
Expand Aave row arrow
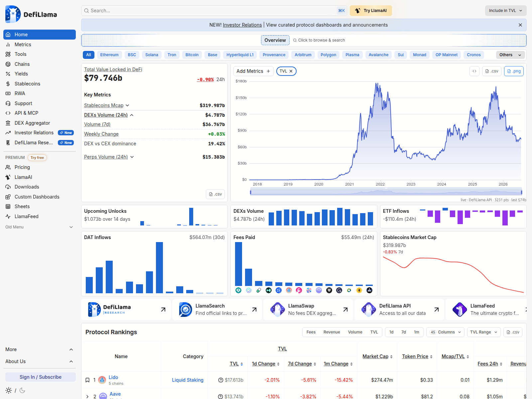(87, 396)
